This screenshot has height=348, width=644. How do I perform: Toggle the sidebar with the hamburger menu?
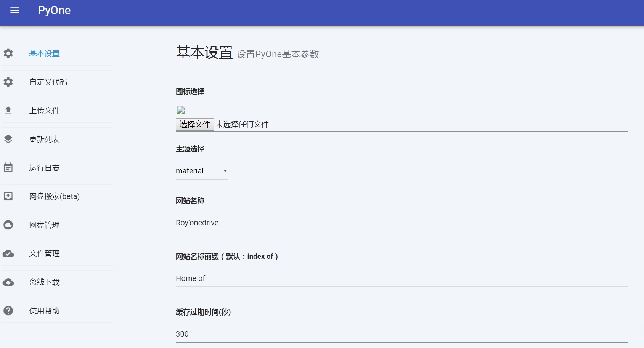click(15, 10)
